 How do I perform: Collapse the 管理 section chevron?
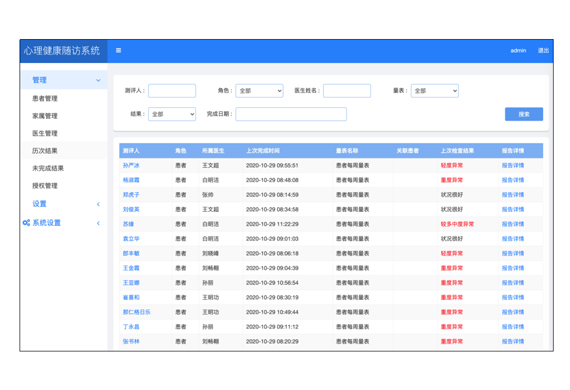point(98,80)
